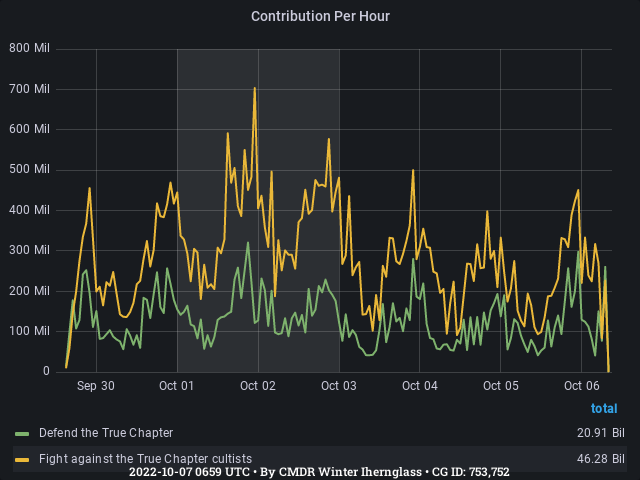Select the Oct 06 x-axis label
Image resolution: width=640 pixels, height=480 pixels.
pyautogui.click(x=582, y=385)
